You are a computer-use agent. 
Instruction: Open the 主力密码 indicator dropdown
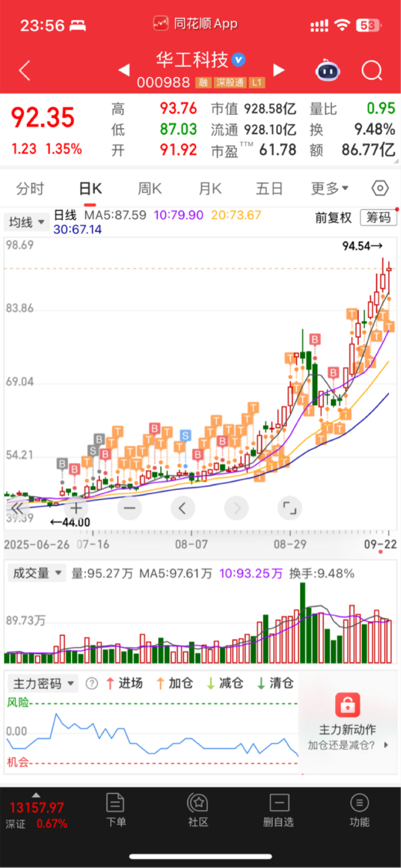(x=43, y=683)
